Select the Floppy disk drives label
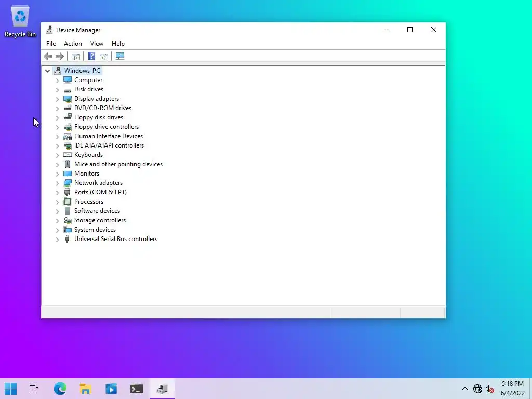This screenshot has width=532, height=399. tap(99, 117)
